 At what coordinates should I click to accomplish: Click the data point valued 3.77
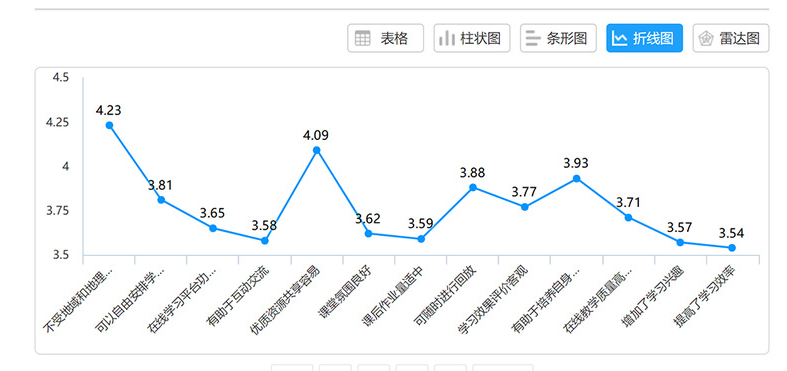(524, 207)
